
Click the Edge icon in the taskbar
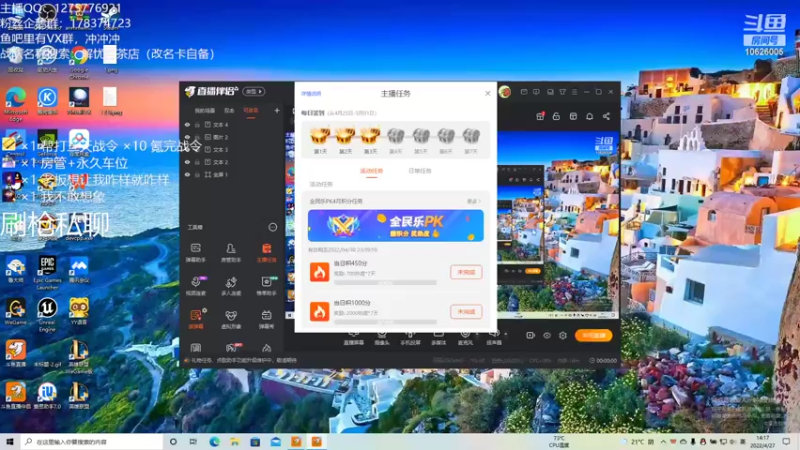pyautogui.click(x=214, y=441)
